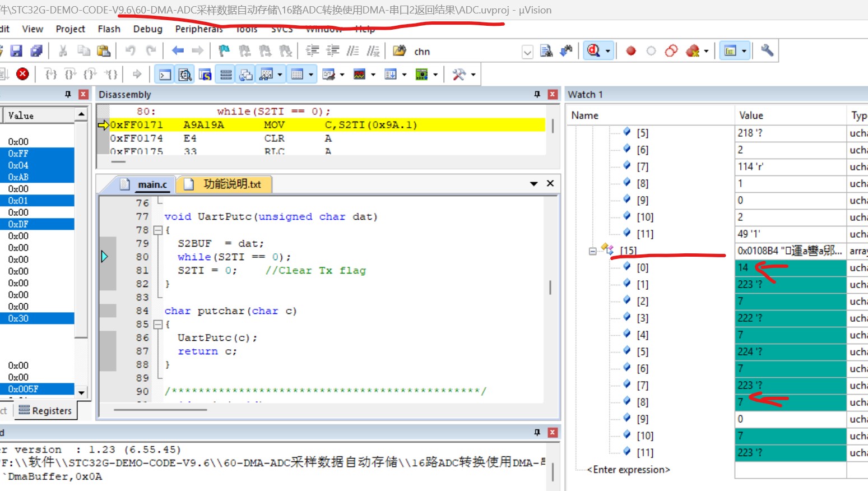
Task: Toggle Command Window icon
Action: [165, 75]
